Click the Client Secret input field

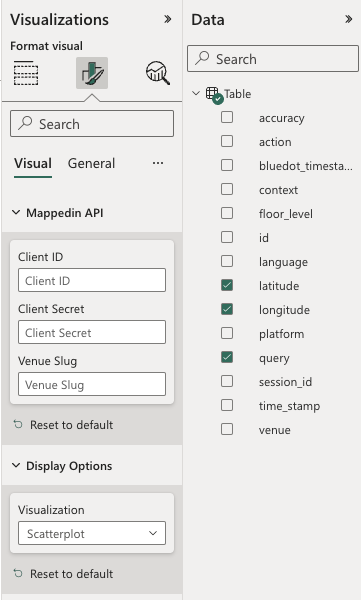(92, 333)
